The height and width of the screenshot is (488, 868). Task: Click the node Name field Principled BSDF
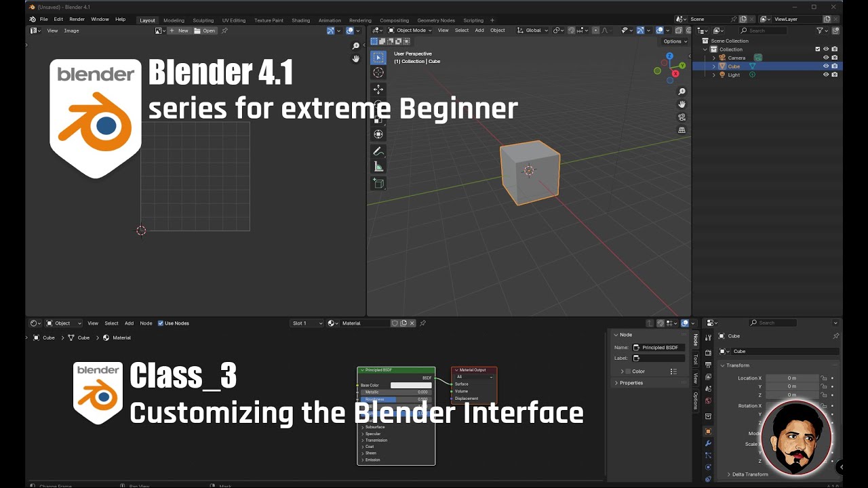[x=658, y=348]
